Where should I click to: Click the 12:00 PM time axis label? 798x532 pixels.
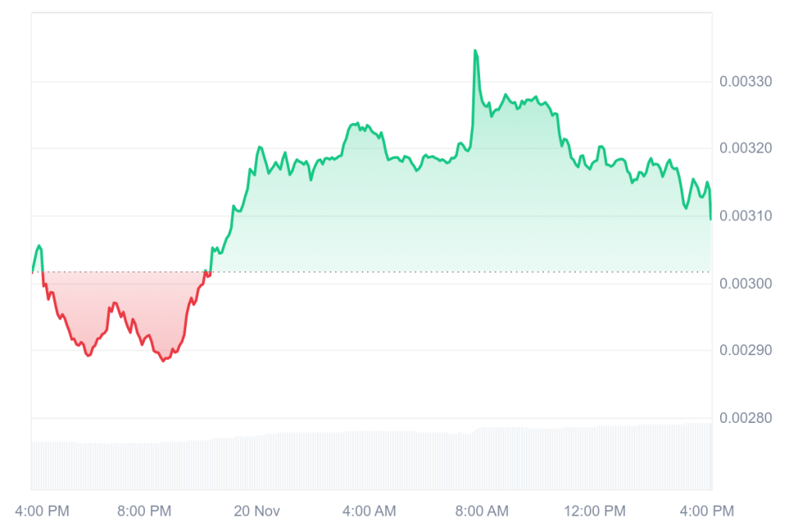pyautogui.click(x=594, y=511)
